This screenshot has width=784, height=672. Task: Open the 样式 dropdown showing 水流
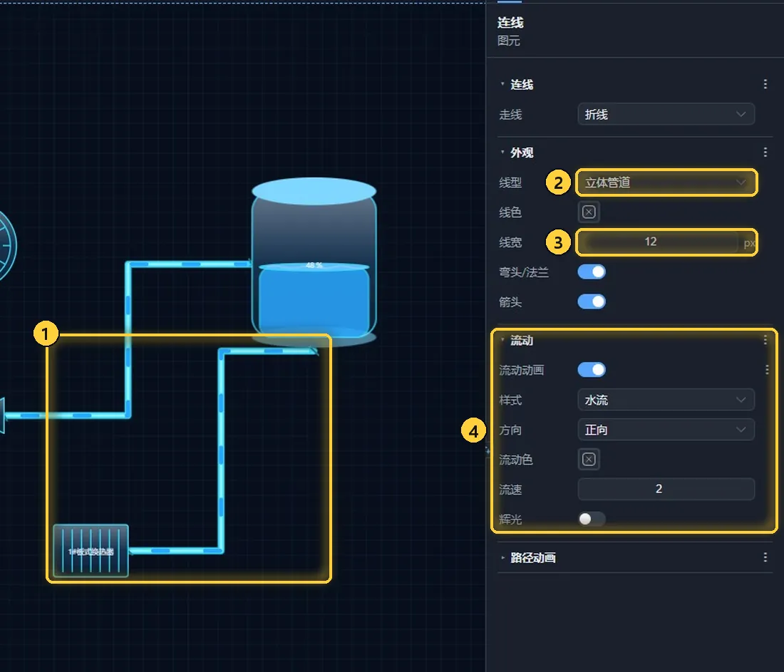coord(666,400)
